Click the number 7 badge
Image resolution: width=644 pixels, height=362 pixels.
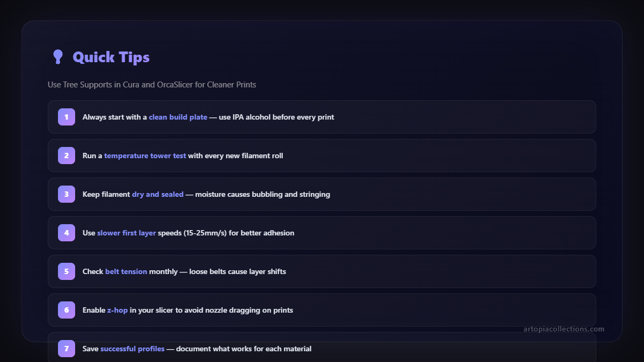click(67, 349)
